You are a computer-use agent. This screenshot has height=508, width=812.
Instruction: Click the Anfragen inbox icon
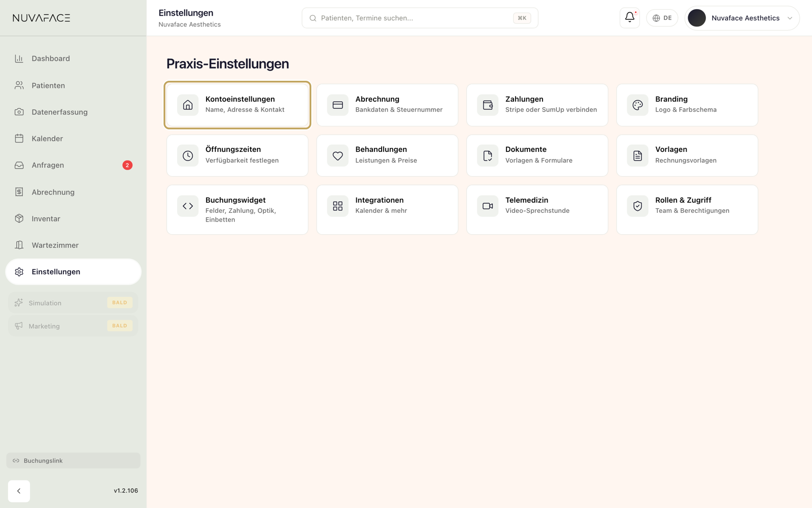coord(19,165)
